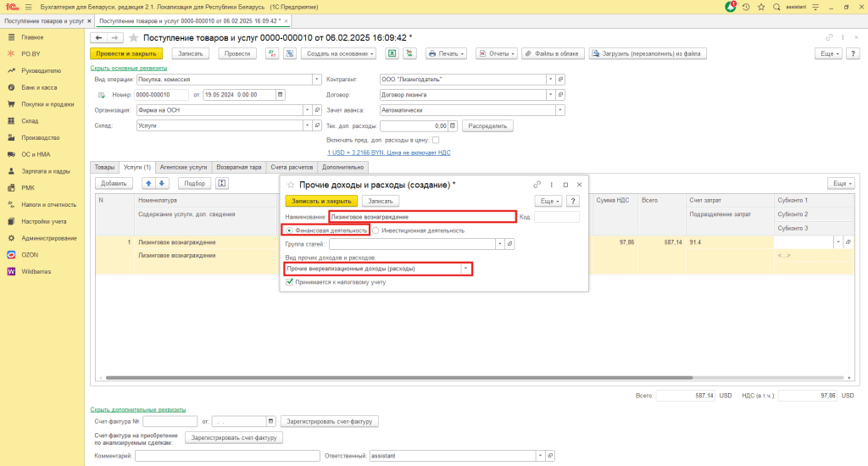Screen dimensions: 868x466
Task: Open USD exchange rate and VAT link
Action: click(388, 153)
